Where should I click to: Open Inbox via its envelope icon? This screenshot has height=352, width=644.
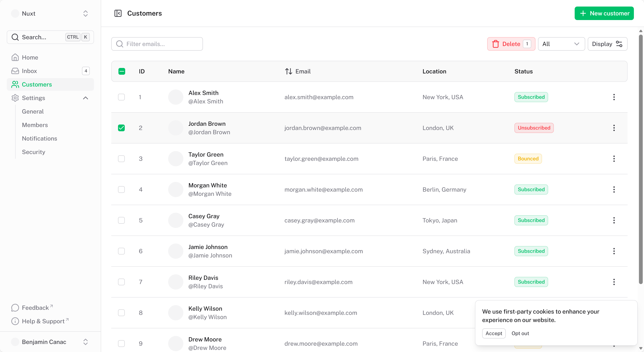15,71
